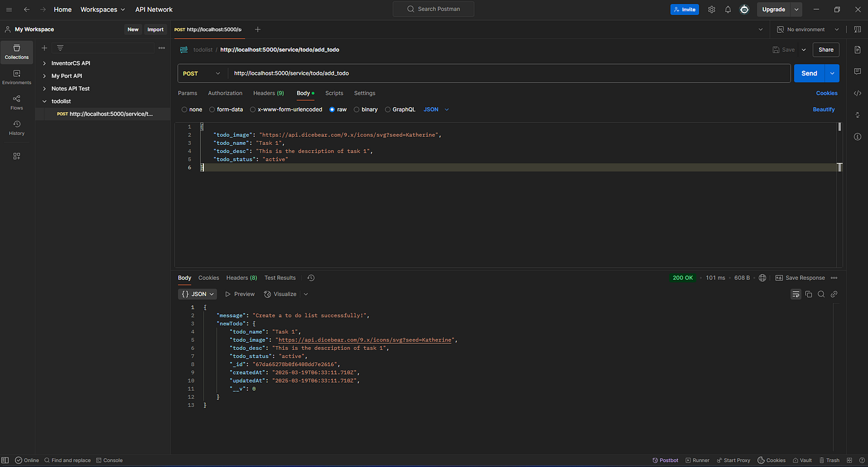868x467 pixels.
Task: Open the Test Results response tab
Action: coord(280,277)
